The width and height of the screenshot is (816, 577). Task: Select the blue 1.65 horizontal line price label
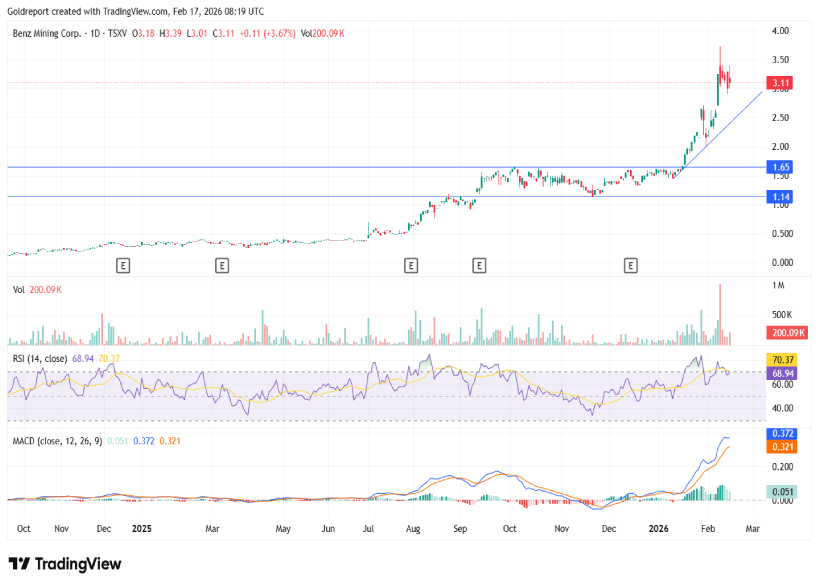(781, 167)
